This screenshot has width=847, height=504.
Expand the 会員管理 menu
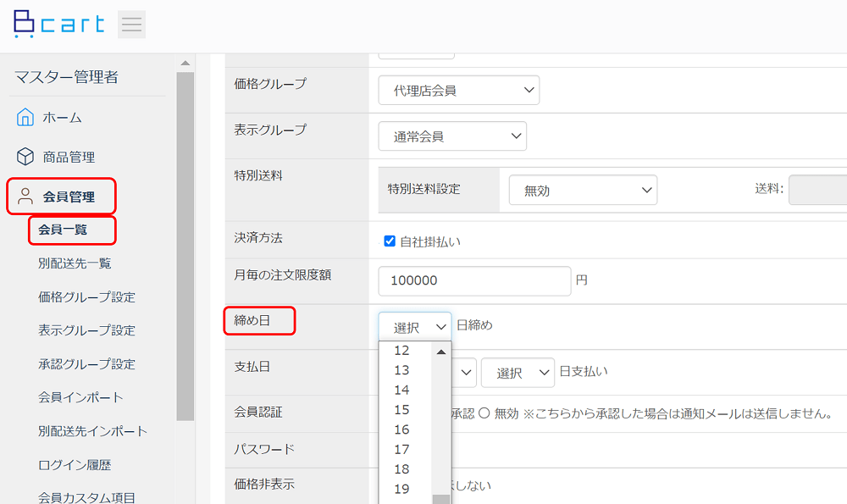point(69,197)
